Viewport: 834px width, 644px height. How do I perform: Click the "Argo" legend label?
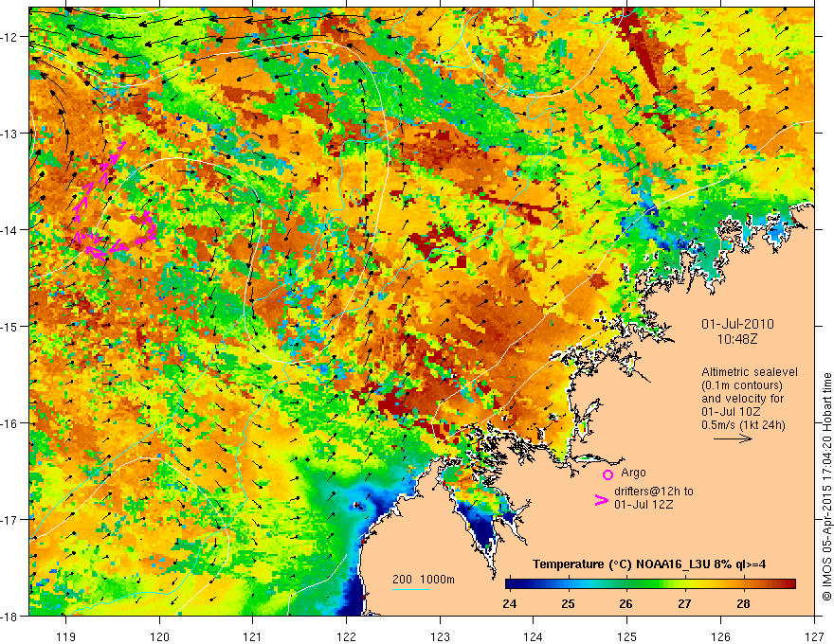pos(633,473)
